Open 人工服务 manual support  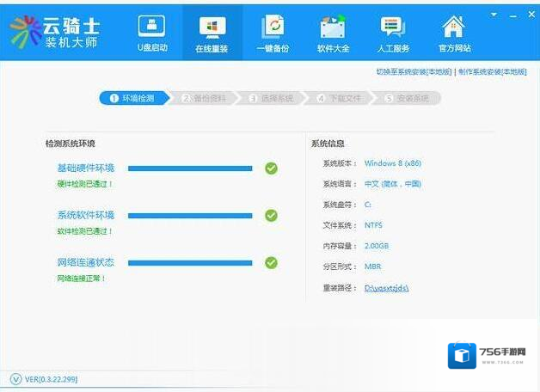(392, 33)
